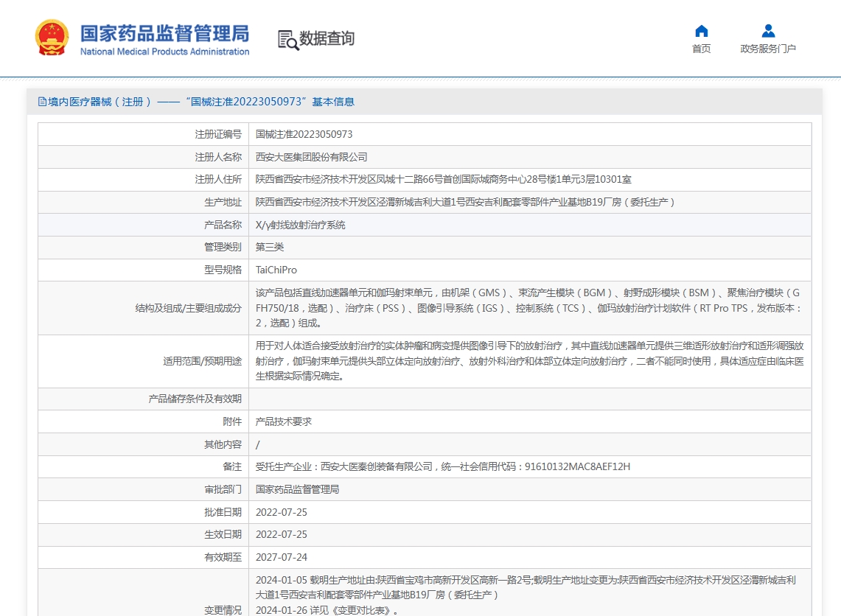Select the 注册人住所 label
The height and width of the screenshot is (616, 841).
pyautogui.click(x=218, y=179)
